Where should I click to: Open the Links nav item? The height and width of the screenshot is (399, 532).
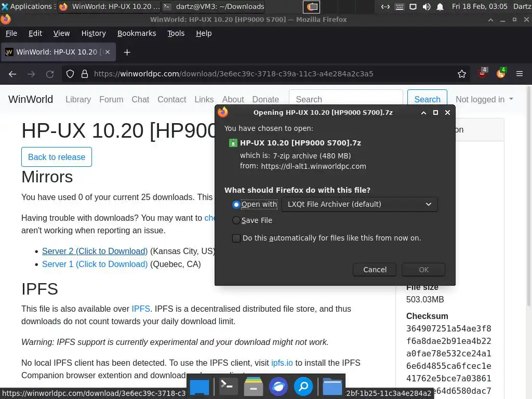tap(204, 99)
